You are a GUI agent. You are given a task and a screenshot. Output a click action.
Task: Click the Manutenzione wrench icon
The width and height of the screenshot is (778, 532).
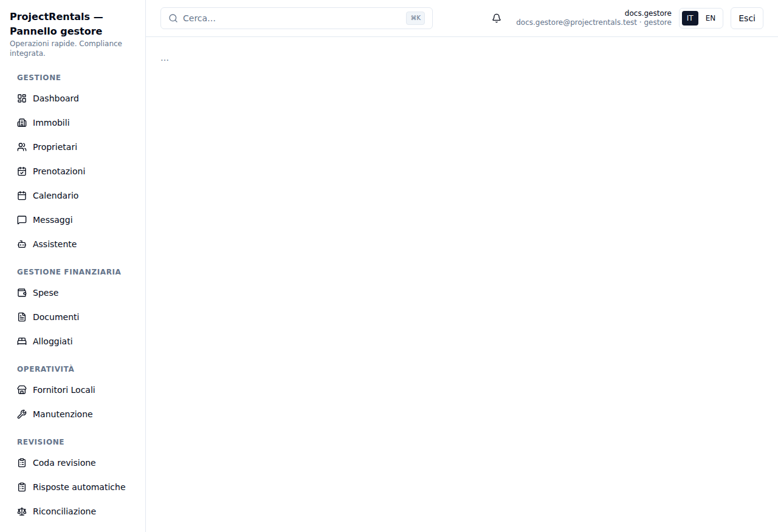(x=22, y=414)
